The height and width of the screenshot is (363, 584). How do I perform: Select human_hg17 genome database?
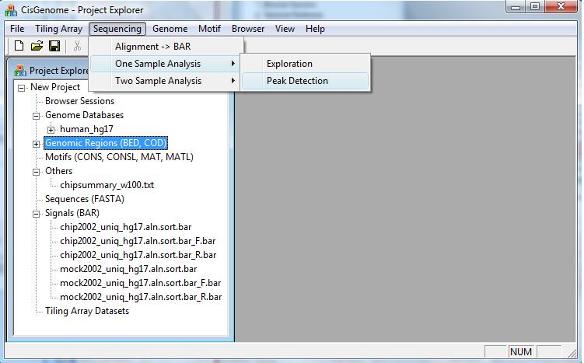pyautogui.click(x=86, y=129)
